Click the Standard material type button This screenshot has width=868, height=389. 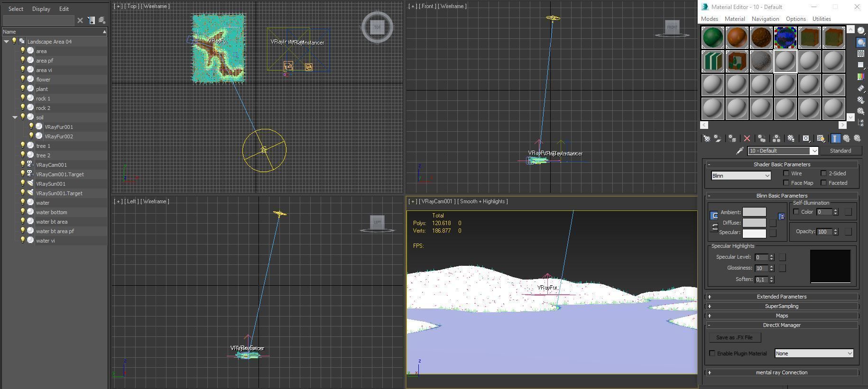coord(840,151)
